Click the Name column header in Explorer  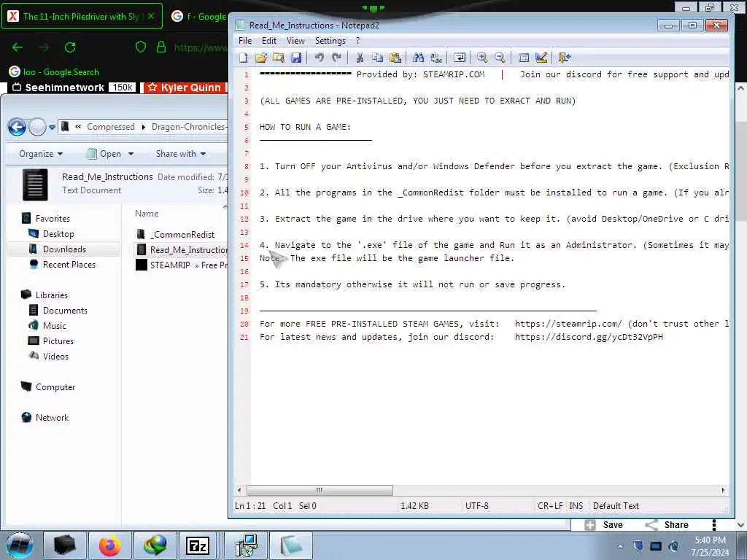[x=146, y=214]
